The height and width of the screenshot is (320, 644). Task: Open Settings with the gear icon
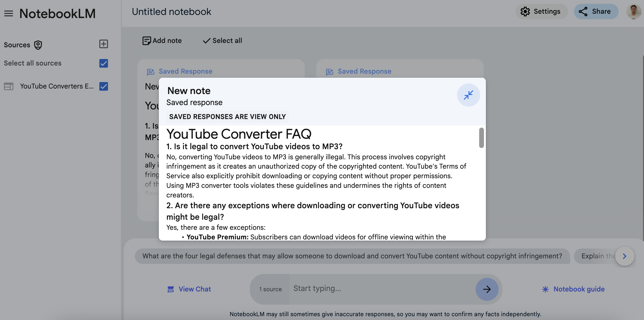pyautogui.click(x=525, y=11)
